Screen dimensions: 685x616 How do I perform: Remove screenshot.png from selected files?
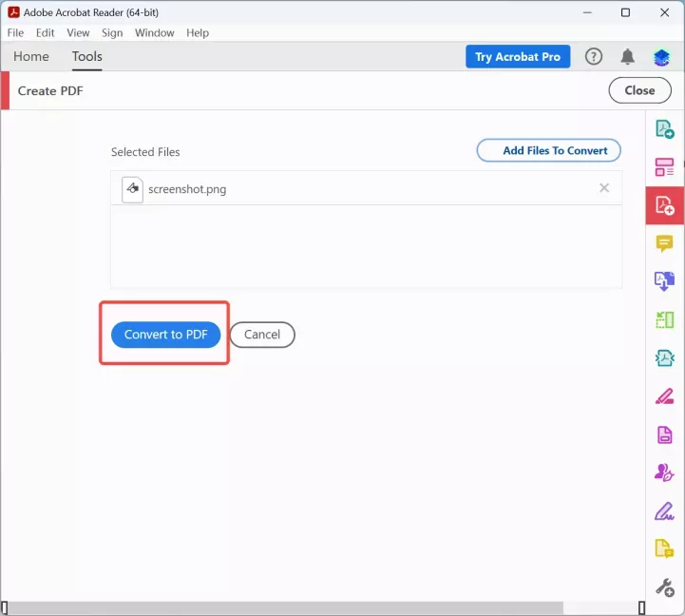604,188
